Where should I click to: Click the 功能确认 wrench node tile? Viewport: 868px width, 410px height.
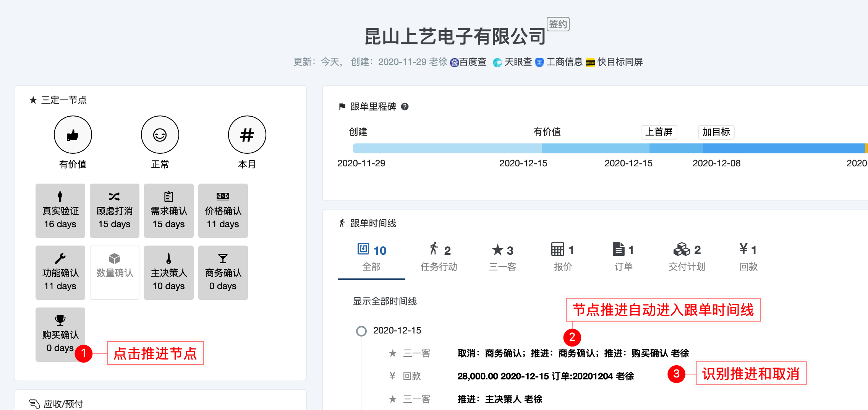60,273
